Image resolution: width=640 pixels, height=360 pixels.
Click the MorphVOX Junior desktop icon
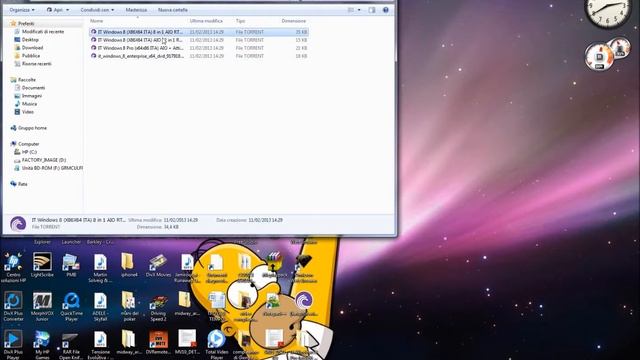tap(42, 307)
